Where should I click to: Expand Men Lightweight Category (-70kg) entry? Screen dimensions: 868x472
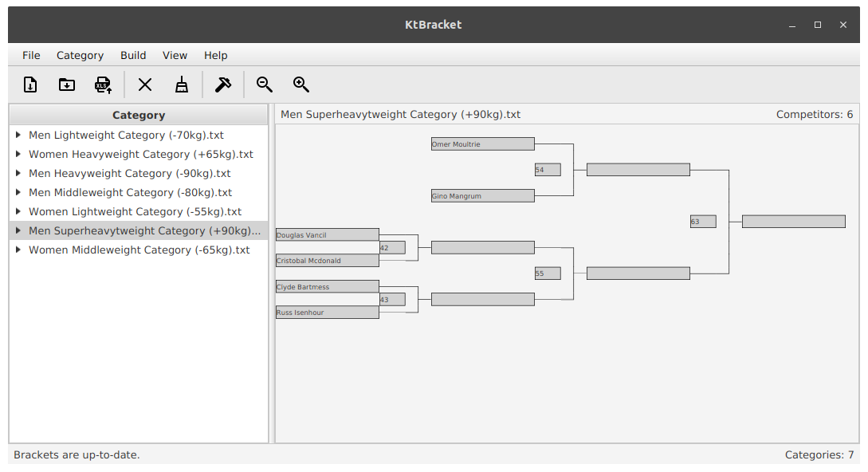(x=17, y=135)
